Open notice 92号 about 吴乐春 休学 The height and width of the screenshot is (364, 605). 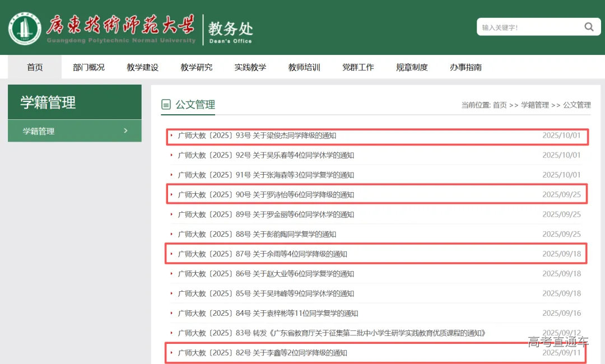click(266, 155)
